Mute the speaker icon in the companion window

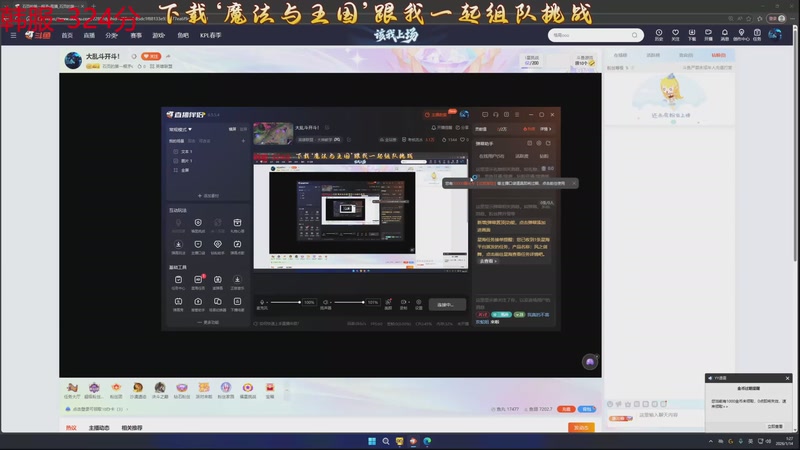326,302
